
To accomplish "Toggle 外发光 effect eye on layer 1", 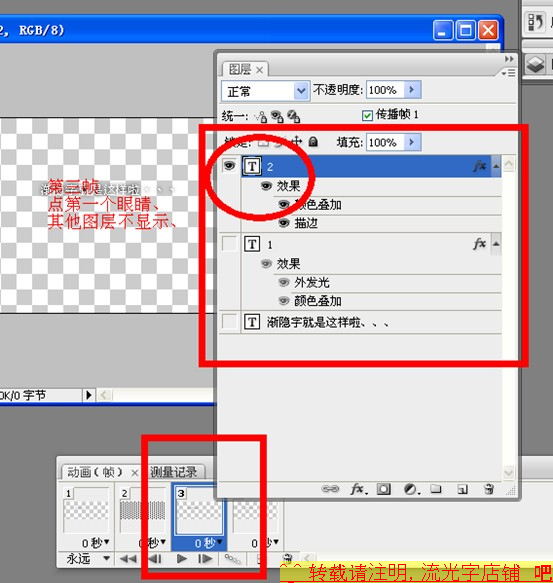I will [x=284, y=283].
